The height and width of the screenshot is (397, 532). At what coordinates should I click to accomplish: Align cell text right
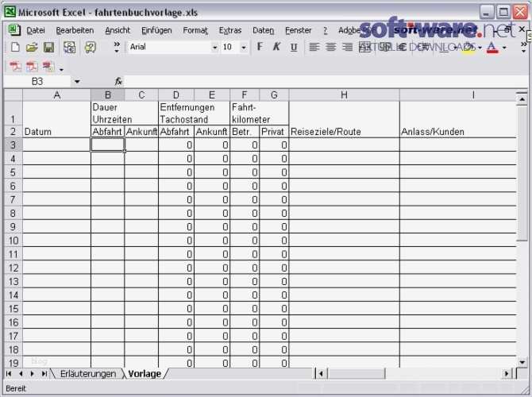point(348,47)
